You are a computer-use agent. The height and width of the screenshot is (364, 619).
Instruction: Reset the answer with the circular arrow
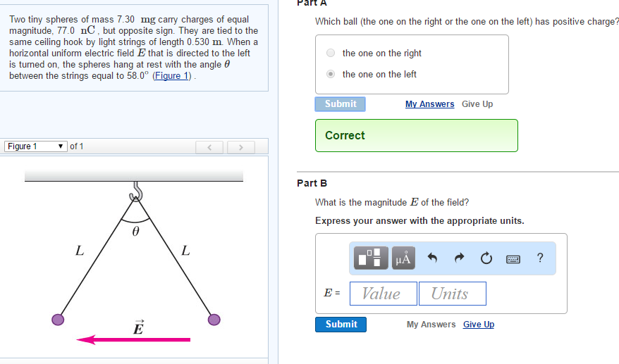[x=486, y=258]
